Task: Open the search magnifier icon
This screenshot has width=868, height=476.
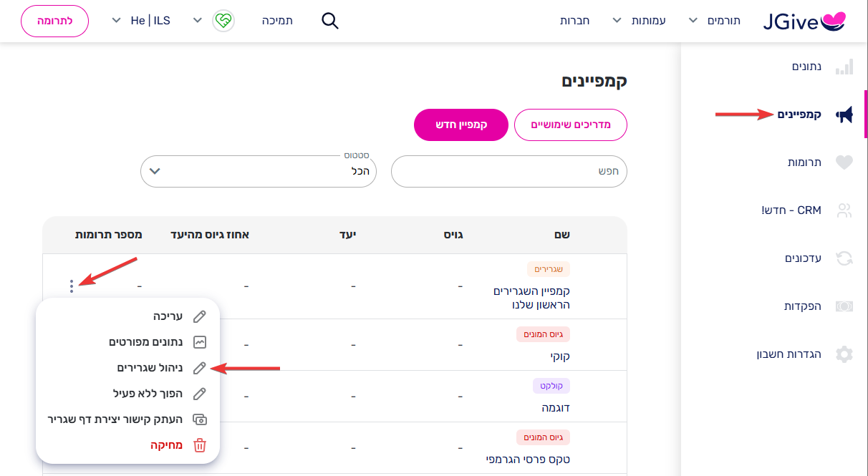Action: (329, 21)
